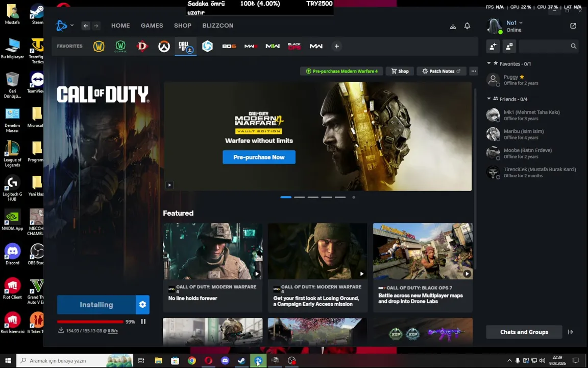Click the install progress bar
588x368 pixels.
point(90,322)
